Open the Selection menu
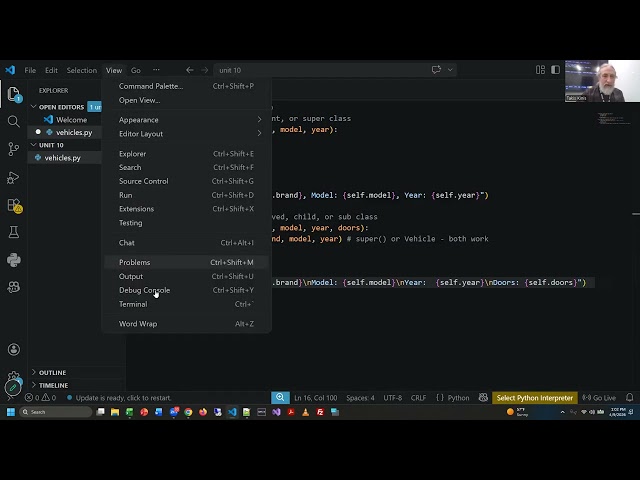 [x=82, y=70]
